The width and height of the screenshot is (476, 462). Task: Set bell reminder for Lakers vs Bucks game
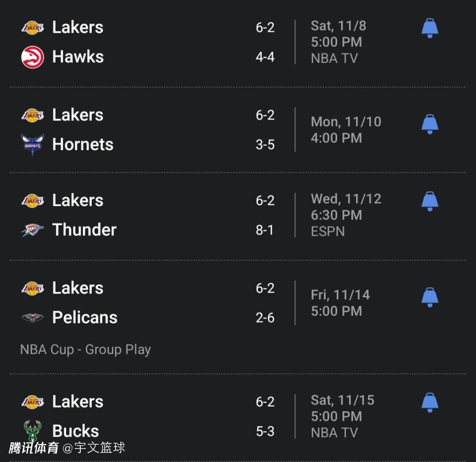pos(430,403)
